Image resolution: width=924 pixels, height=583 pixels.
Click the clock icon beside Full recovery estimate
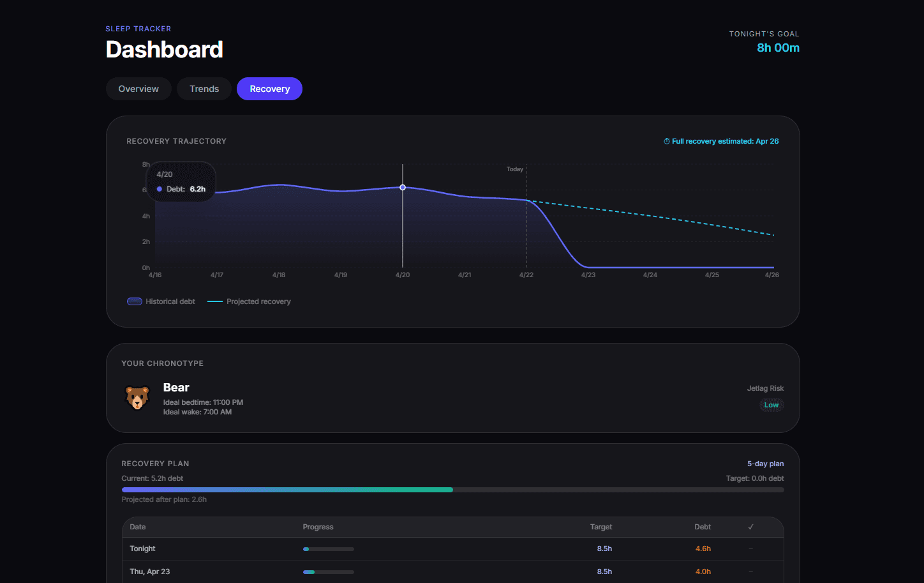pos(667,142)
